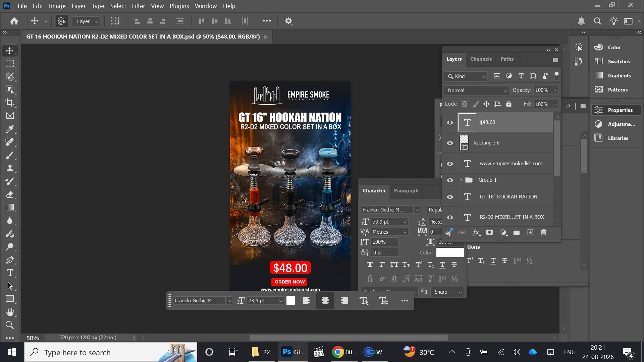
Task: Hide the $48.00 text layer
Action: tap(450, 122)
